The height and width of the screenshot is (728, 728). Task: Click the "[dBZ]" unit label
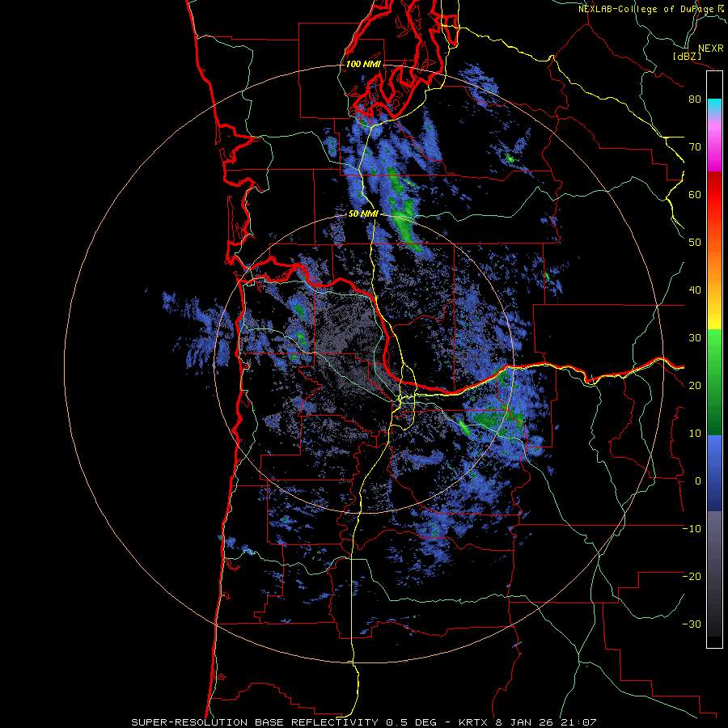(x=687, y=56)
